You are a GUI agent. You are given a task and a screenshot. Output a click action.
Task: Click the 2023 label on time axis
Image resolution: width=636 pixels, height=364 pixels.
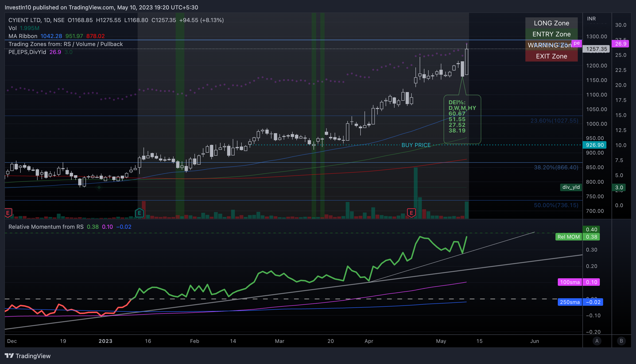point(105,341)
